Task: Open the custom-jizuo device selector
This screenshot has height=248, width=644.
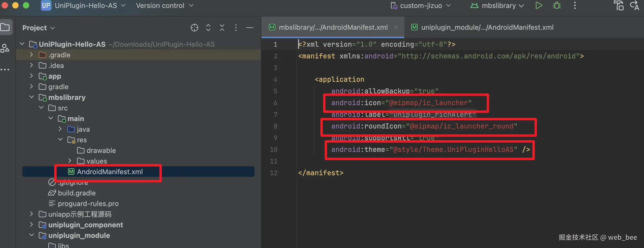Action: (421, 6)
